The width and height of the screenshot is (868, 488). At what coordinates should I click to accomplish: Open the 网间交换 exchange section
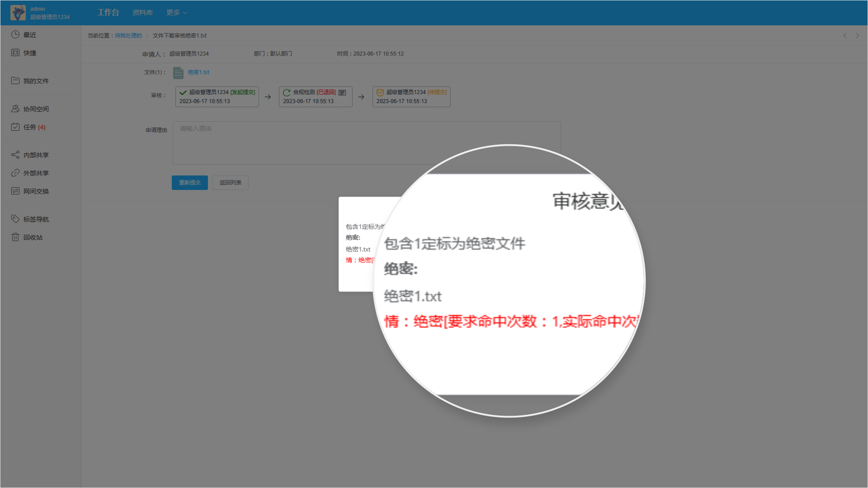[x=36, y=191]
